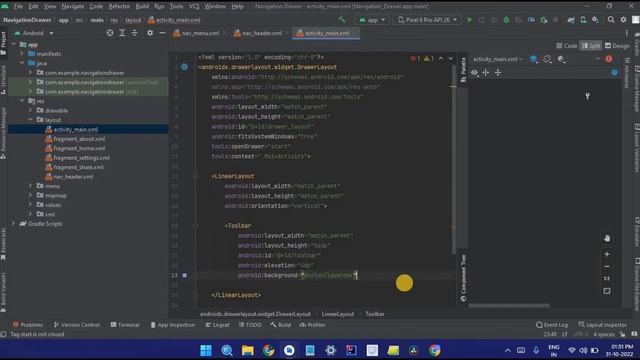Click the design preview horizontal scrollbar
The image size is (640, 360).
(x=509, y=305)
